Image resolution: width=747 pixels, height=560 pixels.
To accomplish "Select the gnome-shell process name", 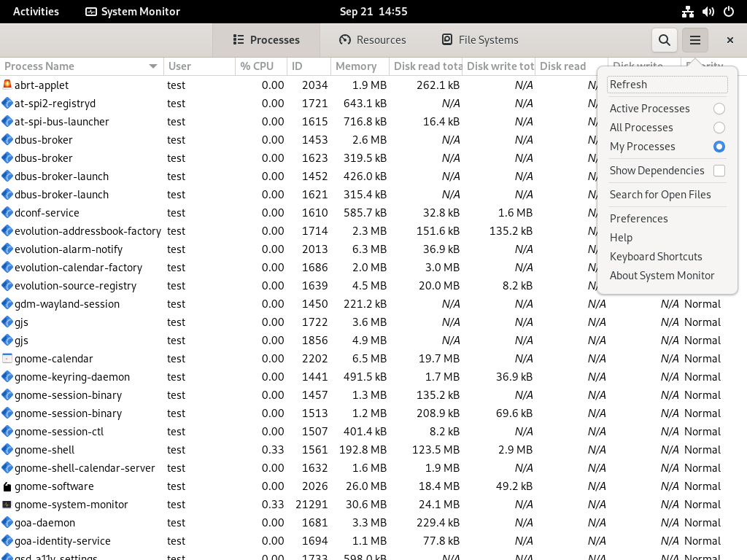I will [44, 450].
